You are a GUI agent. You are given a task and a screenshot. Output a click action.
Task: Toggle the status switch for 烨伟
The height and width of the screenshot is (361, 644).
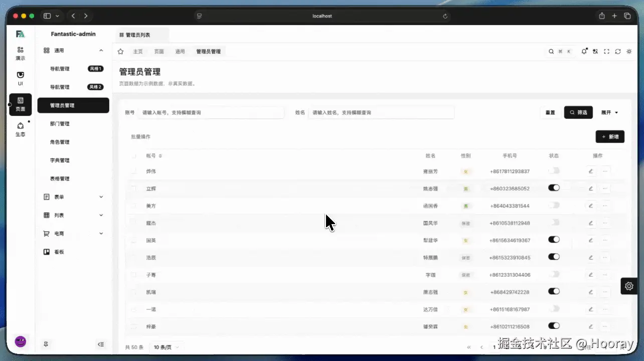tap(554, 171)
